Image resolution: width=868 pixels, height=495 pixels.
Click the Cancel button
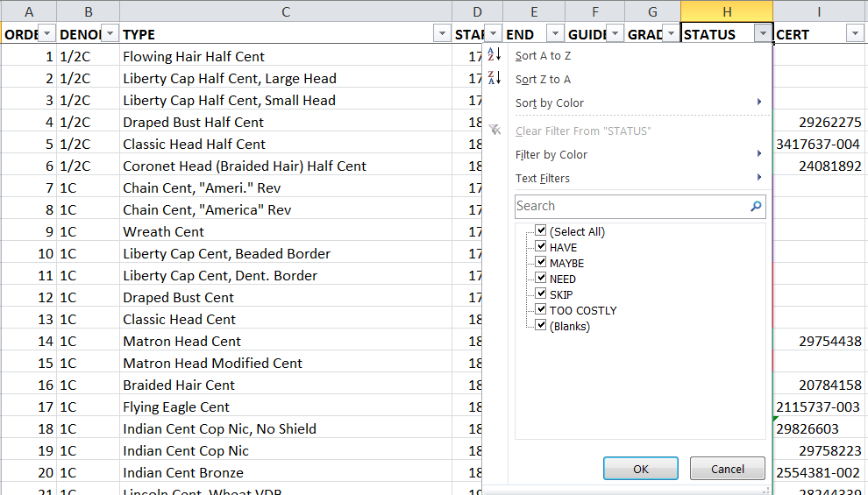tap(728, 469)
